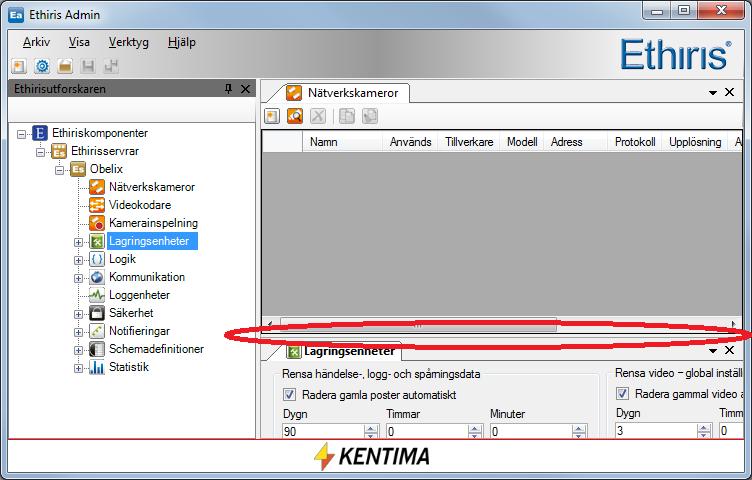
Task: Click the Nätverkskameror tree icon
Action: click(97, 187)
